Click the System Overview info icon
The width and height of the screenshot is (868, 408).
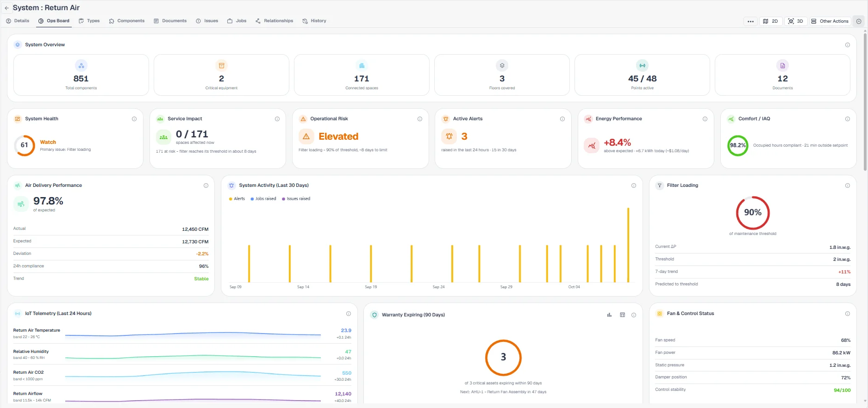848,45
